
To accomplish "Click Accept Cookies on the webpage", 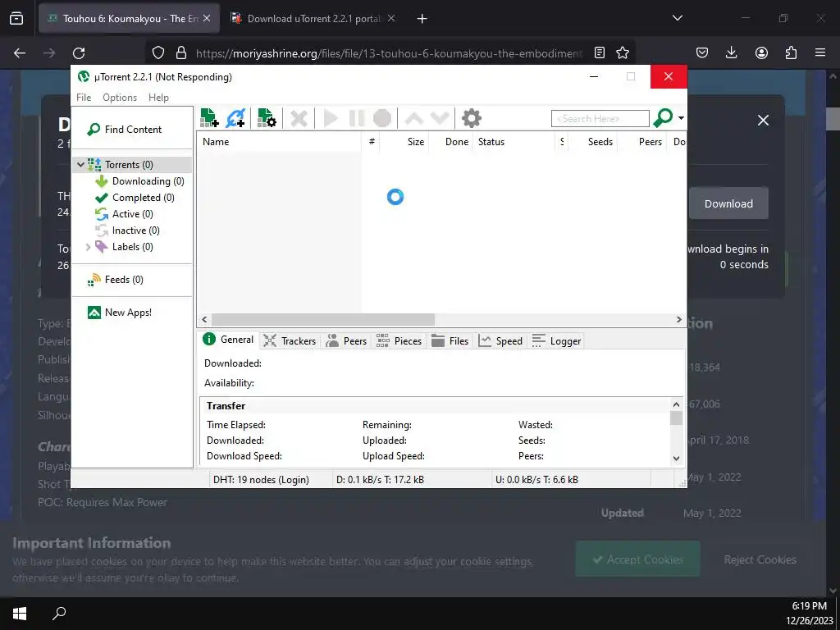I will tap(637, 559).
